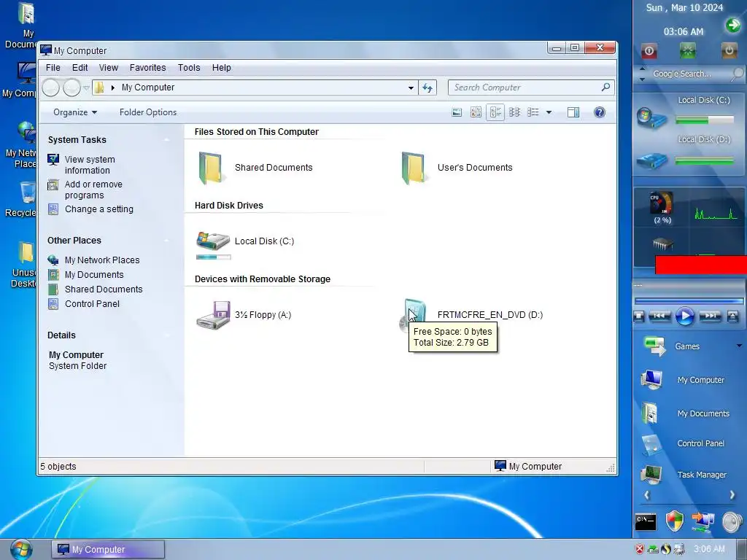
Task: Open Shared Documents in Other Places
Action: (104, 289)
